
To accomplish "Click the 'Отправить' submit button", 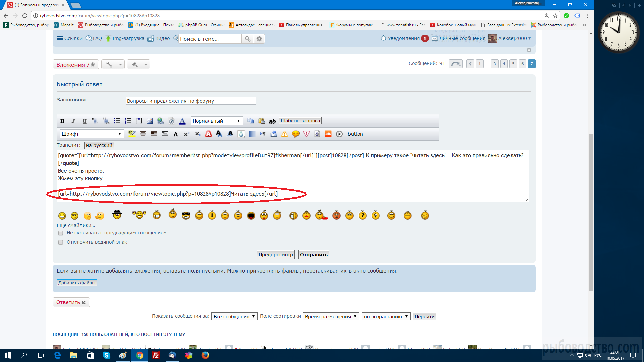I will point(314,255).
